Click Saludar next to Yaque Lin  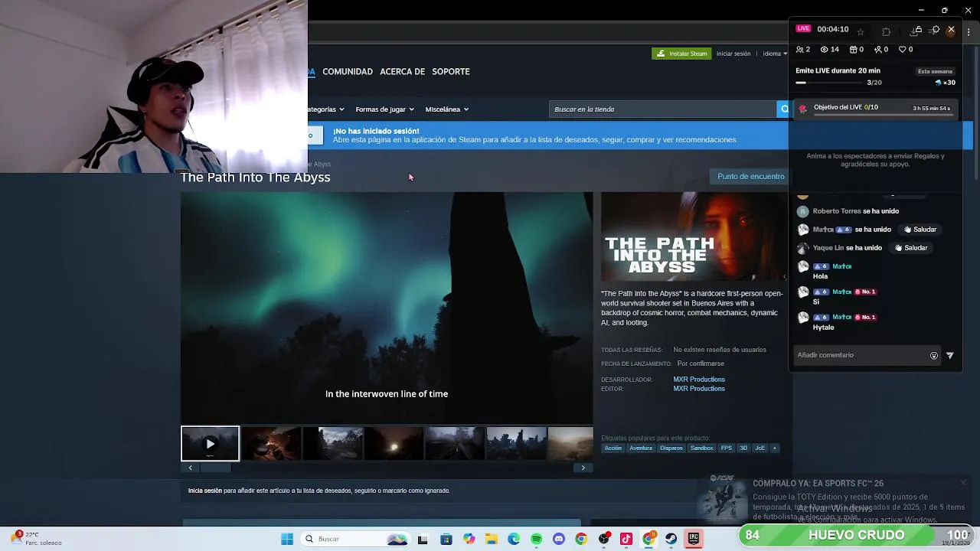coord(911,248)
